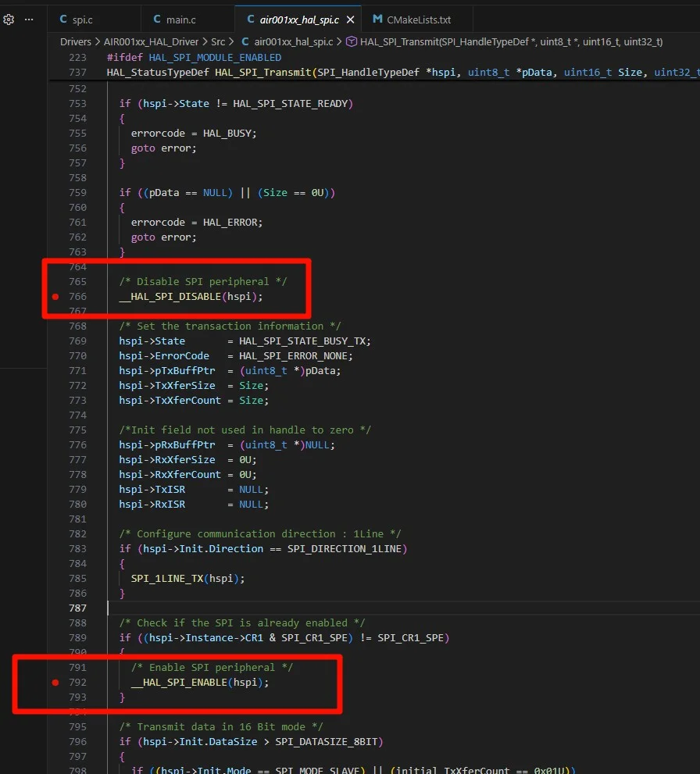The width and height of the screenshot is (700, 774).
Task: Click the 'Init field not used' comment
Action: coord(245,430)
